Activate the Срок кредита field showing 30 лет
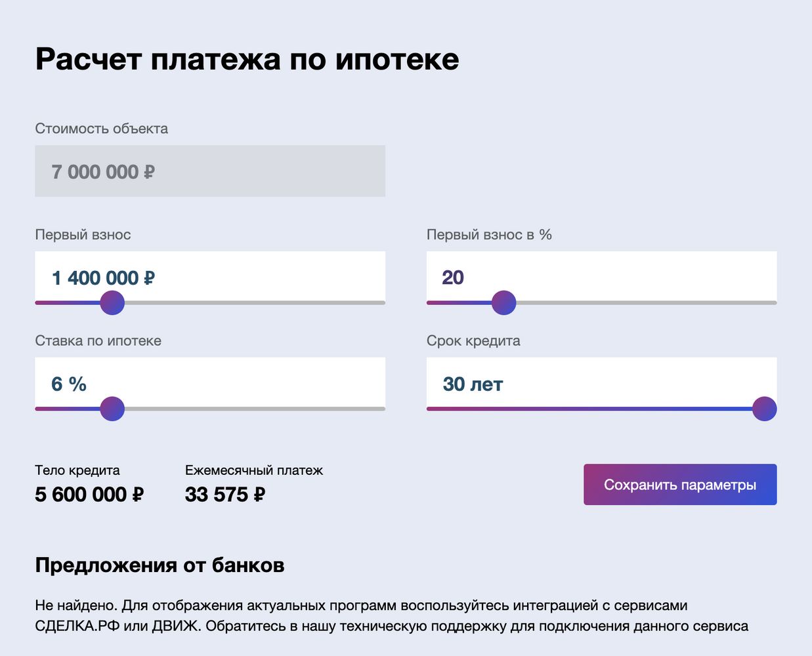 click(601, 382)
